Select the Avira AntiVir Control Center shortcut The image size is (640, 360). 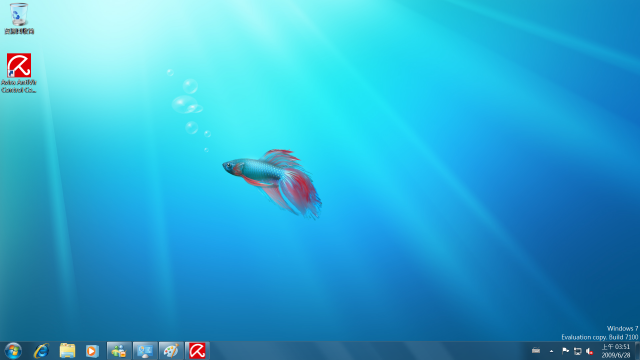point(19,73)
